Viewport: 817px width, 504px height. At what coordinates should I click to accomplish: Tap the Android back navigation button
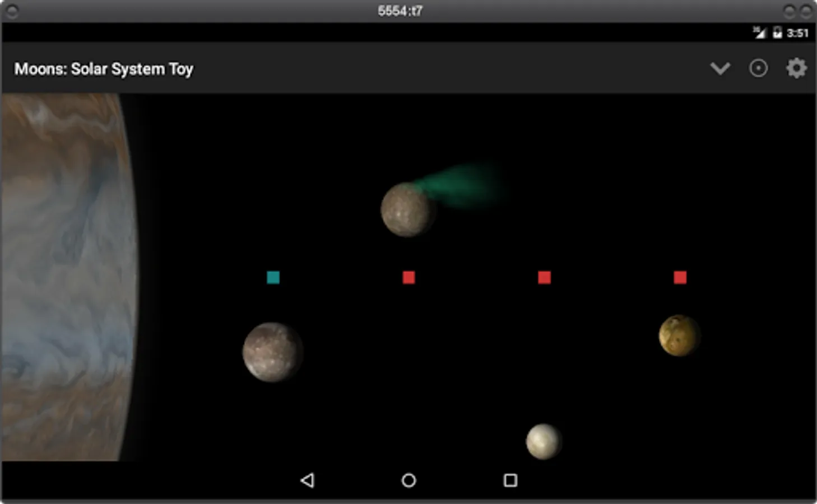(307, 480)
